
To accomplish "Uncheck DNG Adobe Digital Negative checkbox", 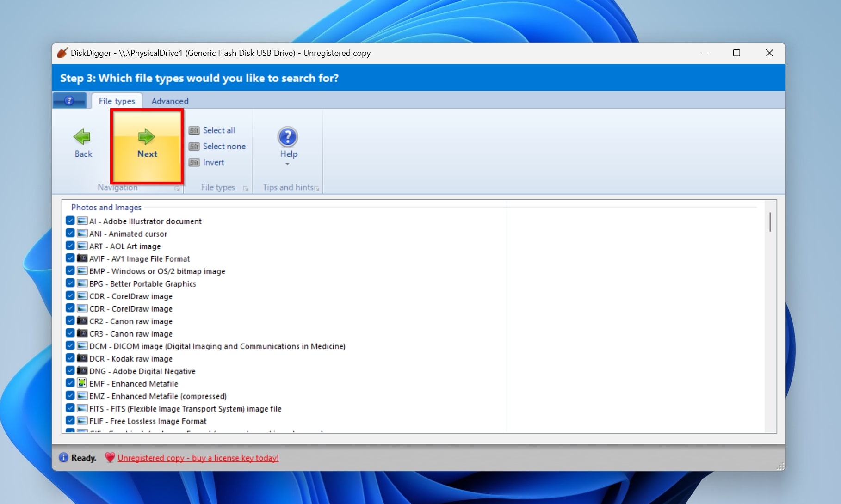I will tap(70, 370).
